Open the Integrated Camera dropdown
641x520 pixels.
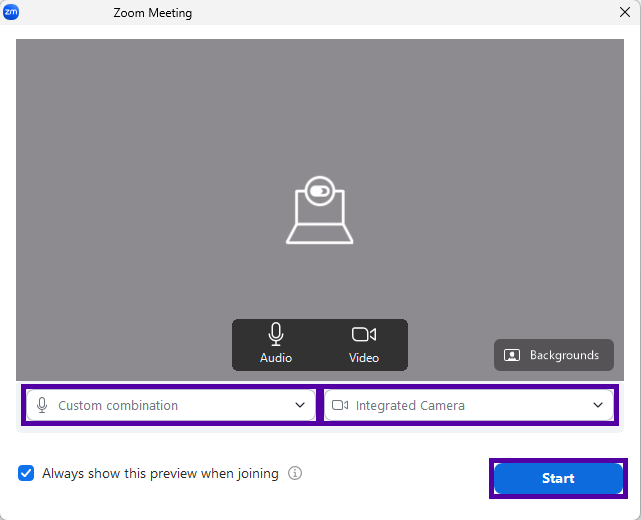468,405
